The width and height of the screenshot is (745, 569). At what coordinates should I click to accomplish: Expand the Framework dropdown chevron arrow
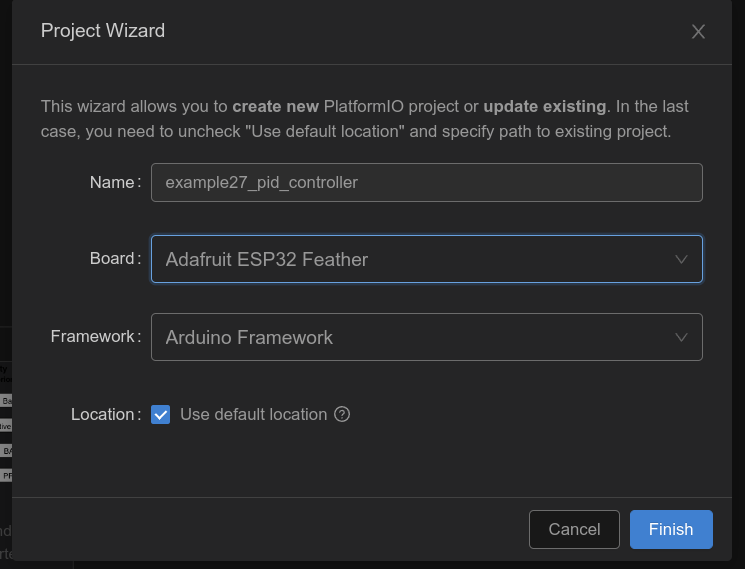(x=681, y=337)
